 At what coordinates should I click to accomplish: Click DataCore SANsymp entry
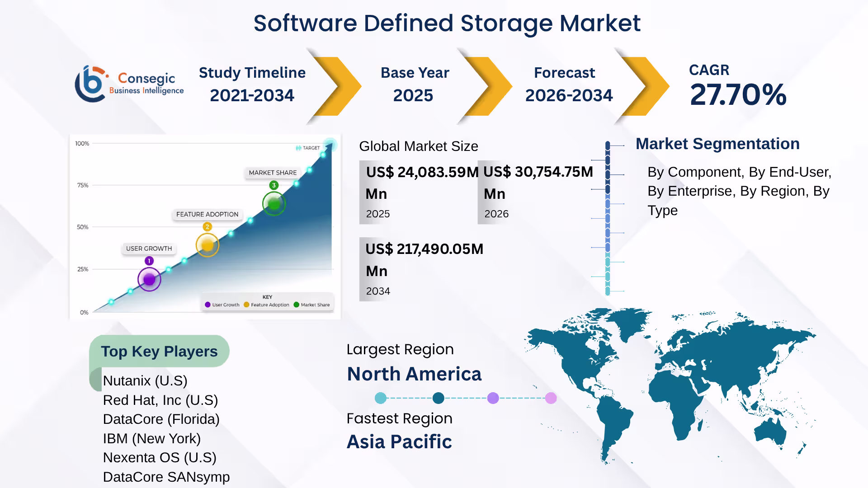(x=166, y=477)
